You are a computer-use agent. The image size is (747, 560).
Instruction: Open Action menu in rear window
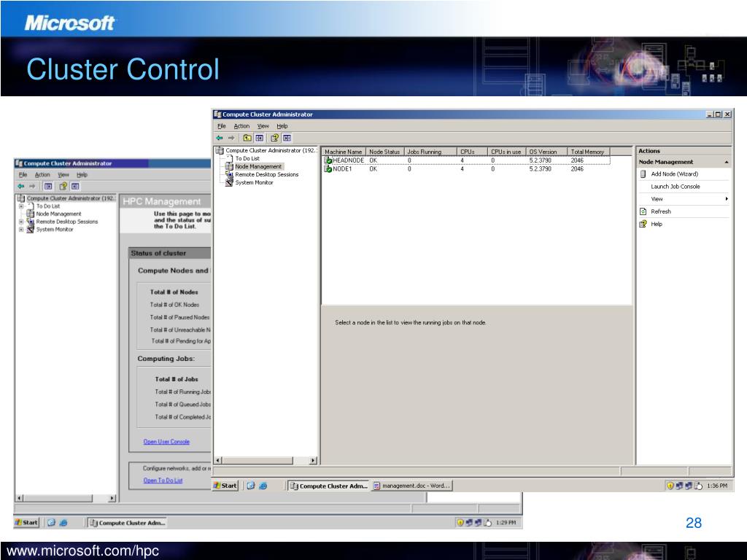pyautogui.click(x=42, y=175)
